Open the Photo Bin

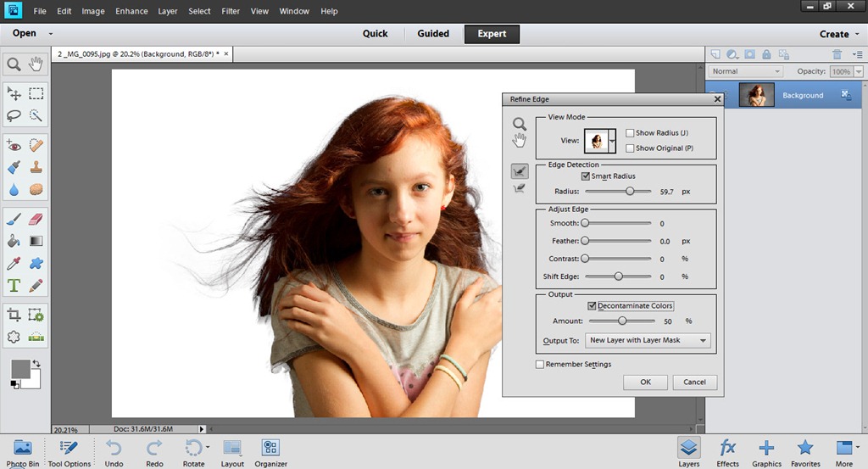pos(23,451)
